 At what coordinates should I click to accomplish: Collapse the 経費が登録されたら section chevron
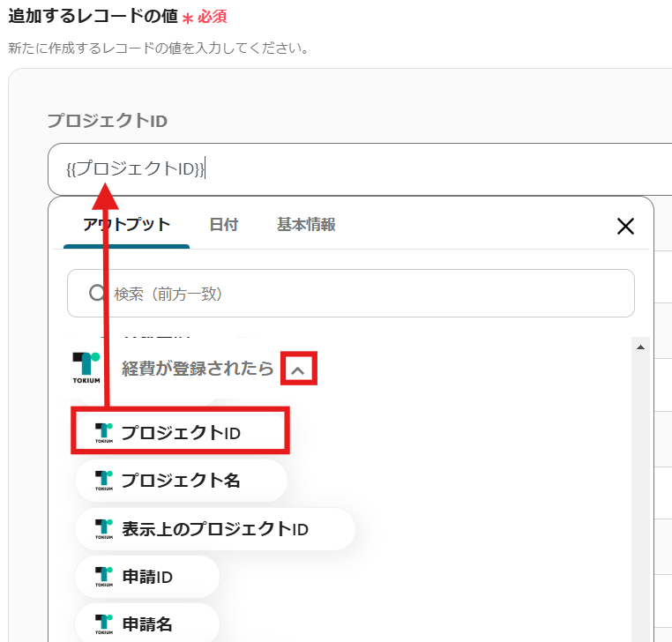coord(298,369)
